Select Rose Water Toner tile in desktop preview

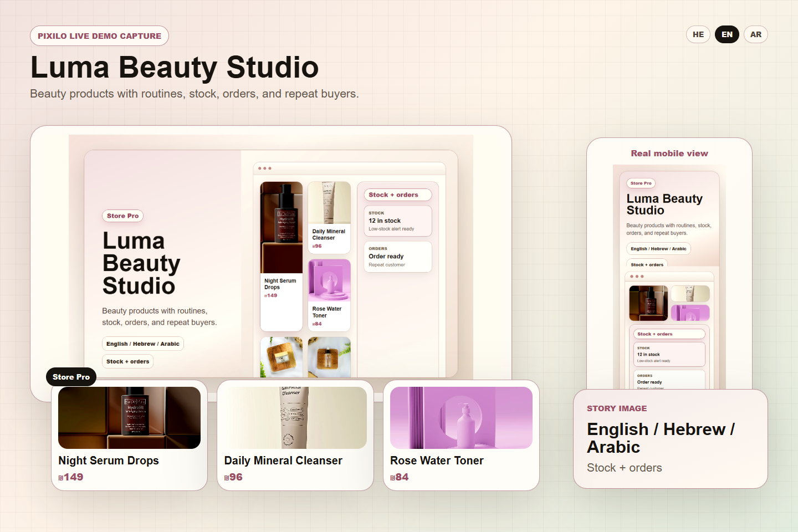point(329,295)
